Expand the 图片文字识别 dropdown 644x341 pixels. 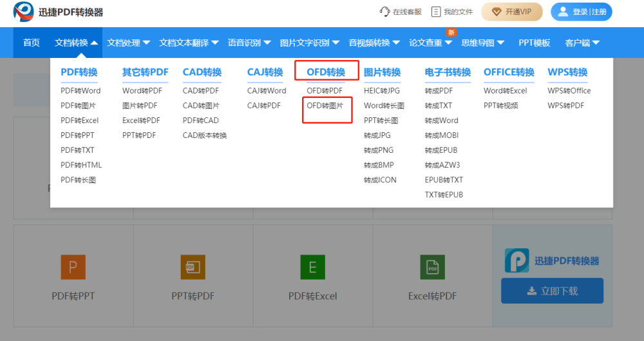(310, 43)
